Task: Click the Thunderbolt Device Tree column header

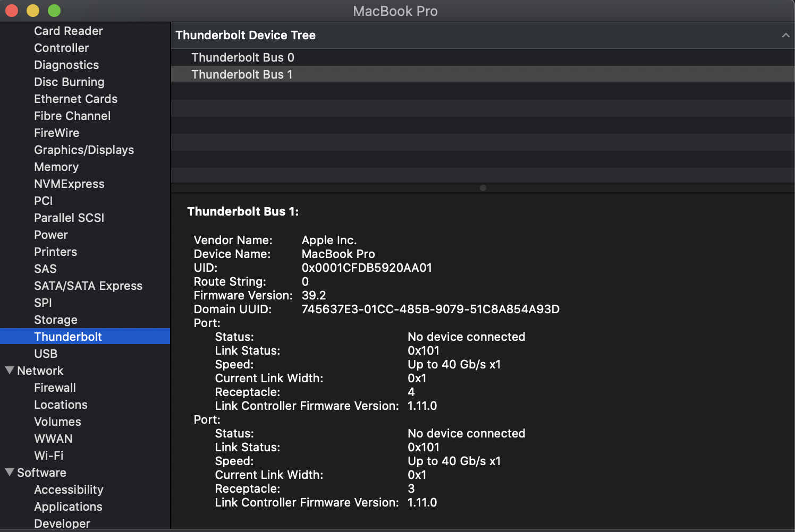Action: point(483,35)
